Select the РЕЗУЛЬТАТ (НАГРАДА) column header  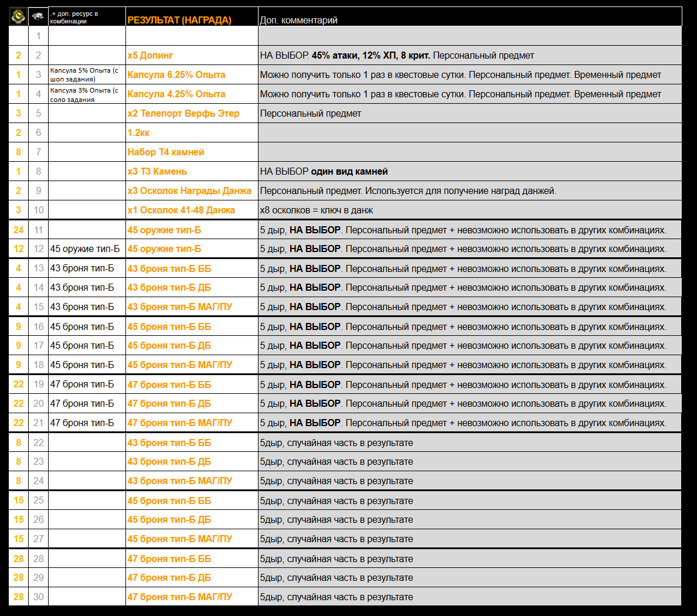pos(179,20)
